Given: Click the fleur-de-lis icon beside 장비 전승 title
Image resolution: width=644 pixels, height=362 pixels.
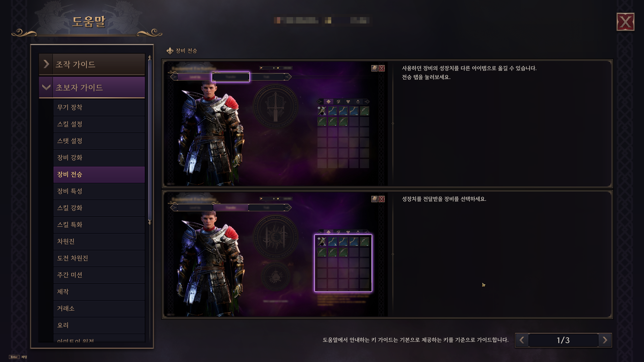Looking at the screenshot, I should (x=170, y=51).
